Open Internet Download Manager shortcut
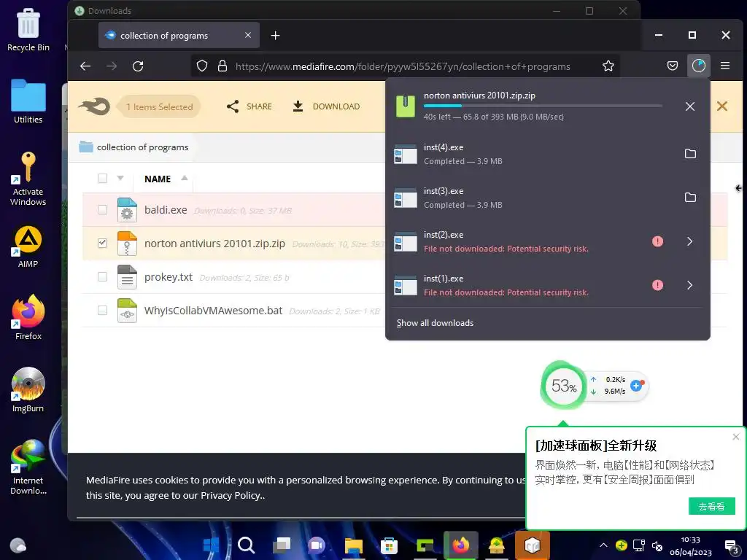Image resolution: width=747 pixels, height=560 pixels. tap(28, 467)
